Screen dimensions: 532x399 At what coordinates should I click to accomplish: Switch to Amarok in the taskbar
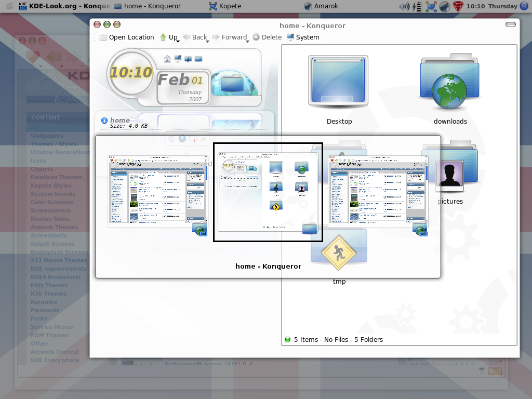click(321, 6)
